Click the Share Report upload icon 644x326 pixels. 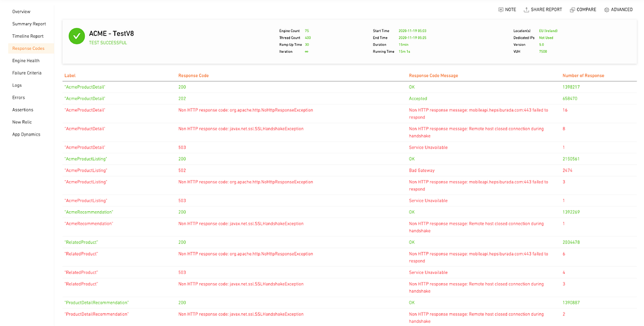click(x=526, y=9)
